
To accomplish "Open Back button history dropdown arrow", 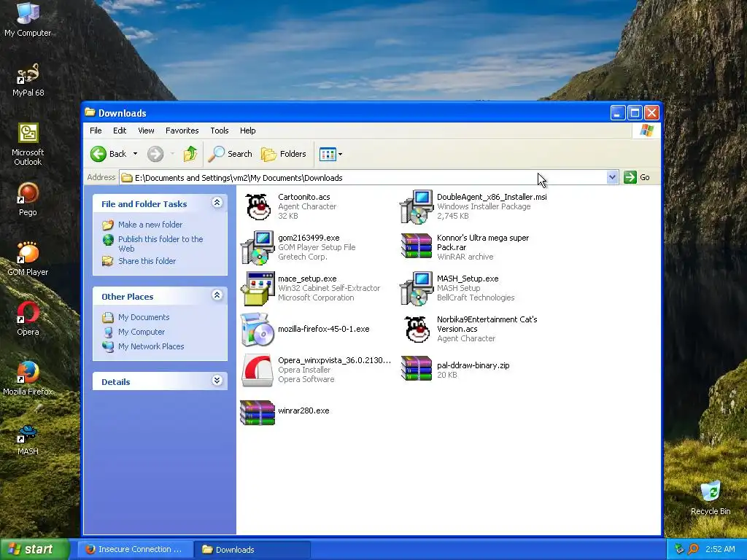I will pos(135,154).
